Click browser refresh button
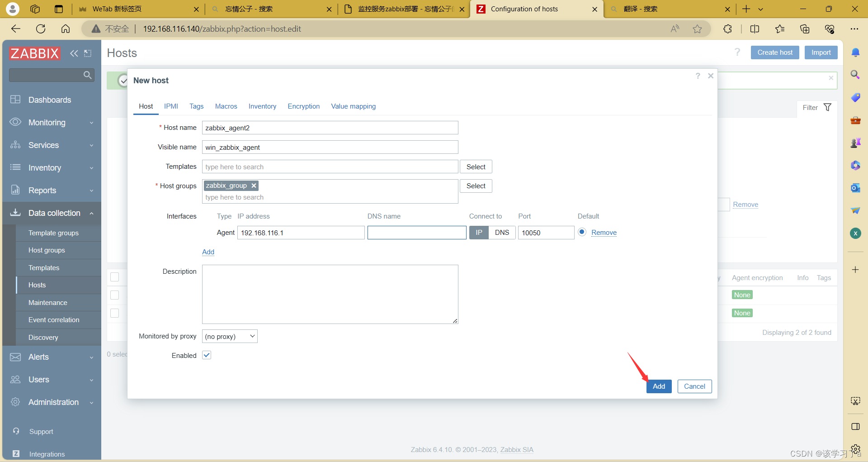 click(41, 29)
